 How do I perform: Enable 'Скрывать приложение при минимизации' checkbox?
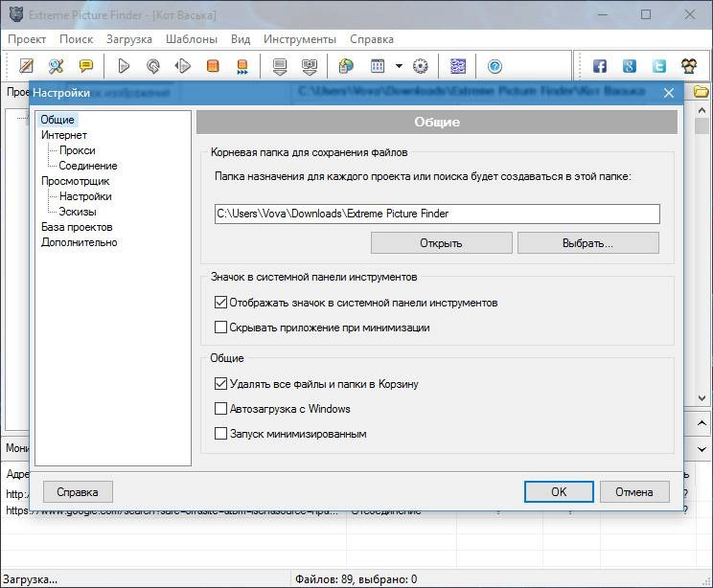220,328
